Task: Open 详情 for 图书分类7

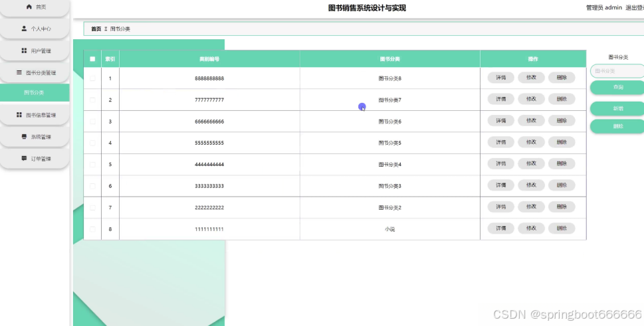Action: pyautogui.click(x=500, y=99)
